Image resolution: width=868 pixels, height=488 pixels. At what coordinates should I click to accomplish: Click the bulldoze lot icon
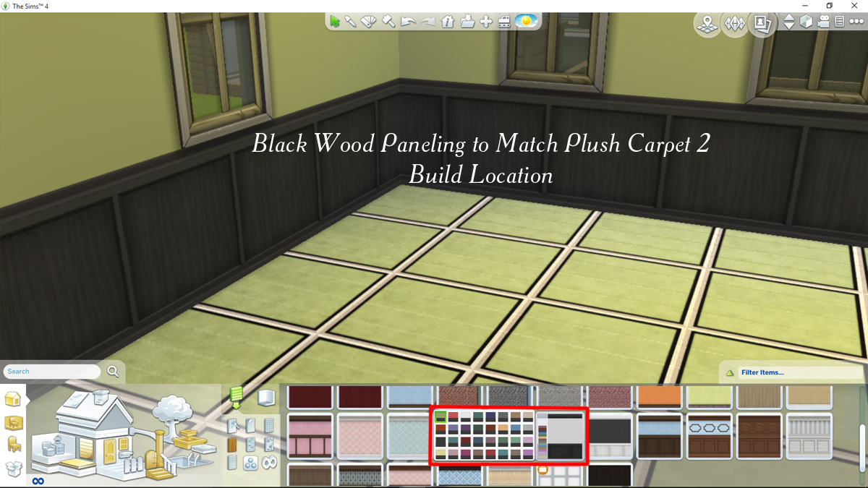point(504,21)
